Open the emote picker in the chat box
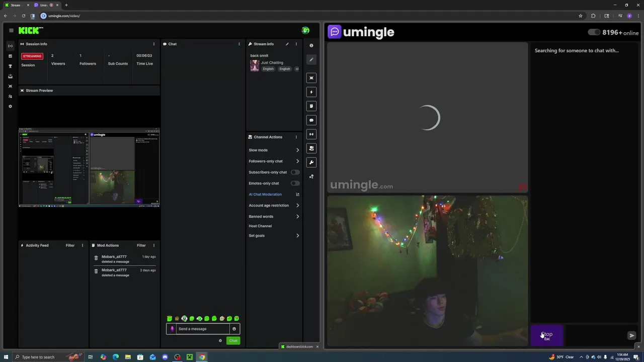644x362 pixels. 234,329
